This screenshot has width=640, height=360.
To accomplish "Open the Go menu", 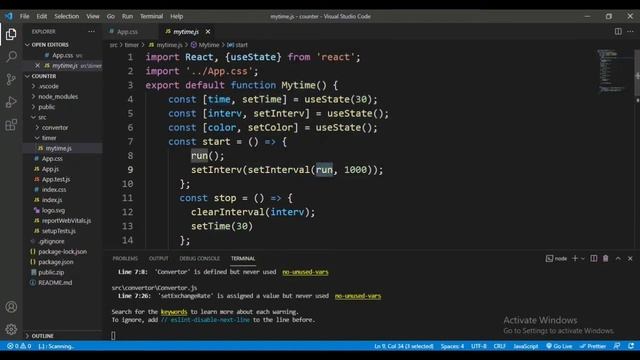I will [111, 16].
